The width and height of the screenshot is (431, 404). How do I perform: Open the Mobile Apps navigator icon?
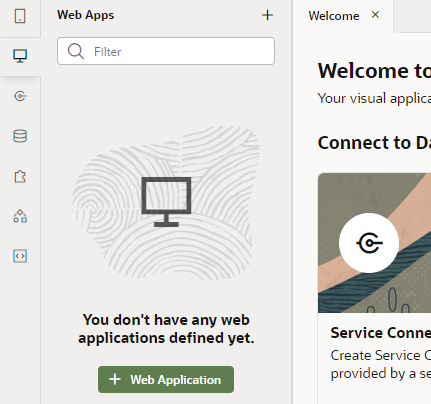point(20,16)
